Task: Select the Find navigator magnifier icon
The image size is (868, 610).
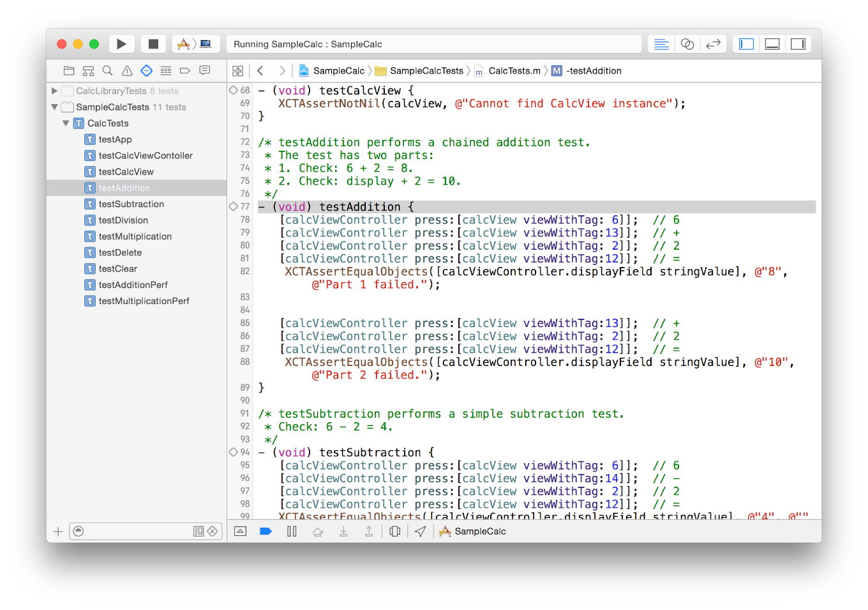Action: coord(108,71)
